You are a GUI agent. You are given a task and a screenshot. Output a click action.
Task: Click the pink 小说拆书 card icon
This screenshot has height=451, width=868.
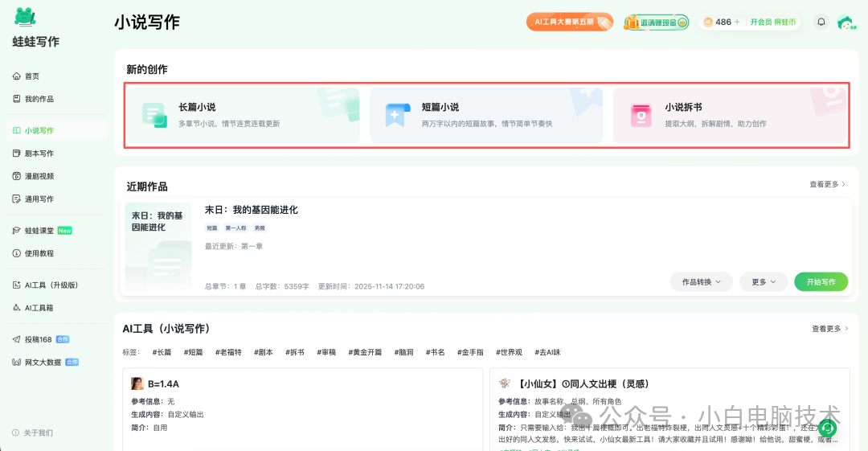tap(641, 115)
